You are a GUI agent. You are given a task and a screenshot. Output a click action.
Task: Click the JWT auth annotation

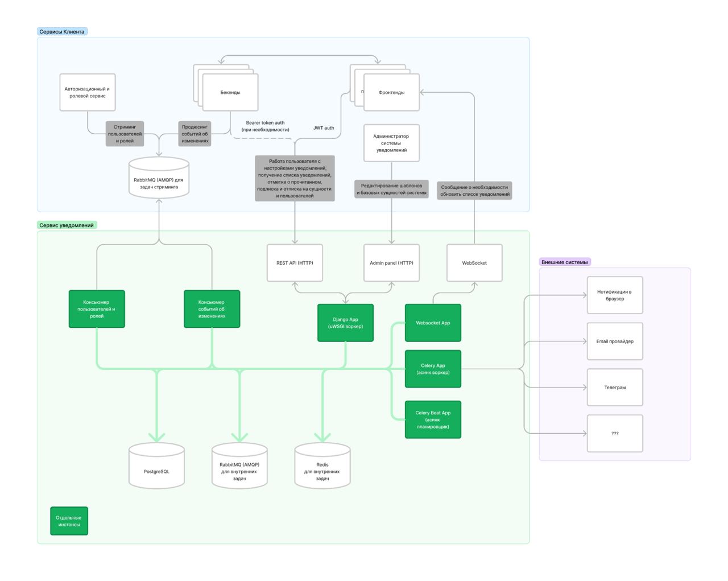tap(324, 128)
